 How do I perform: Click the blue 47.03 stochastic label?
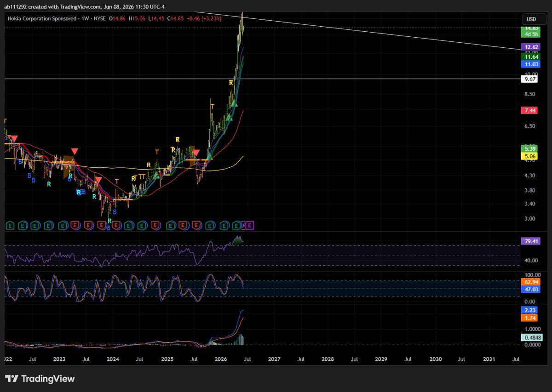530,290
